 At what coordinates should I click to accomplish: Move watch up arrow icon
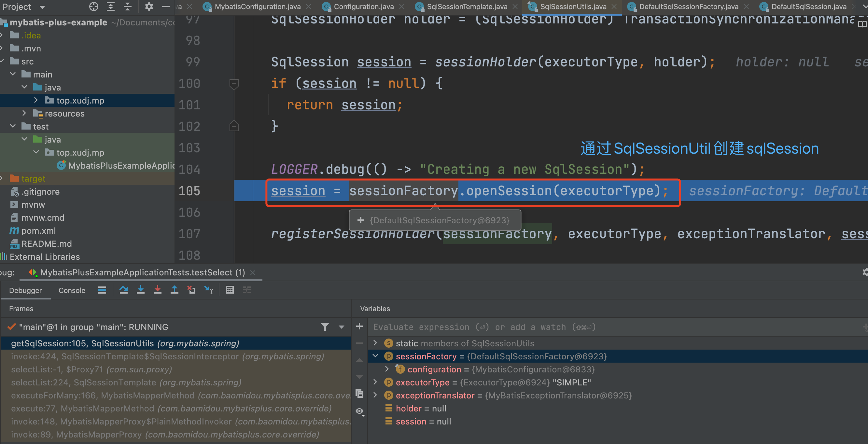tap(359, 360)
